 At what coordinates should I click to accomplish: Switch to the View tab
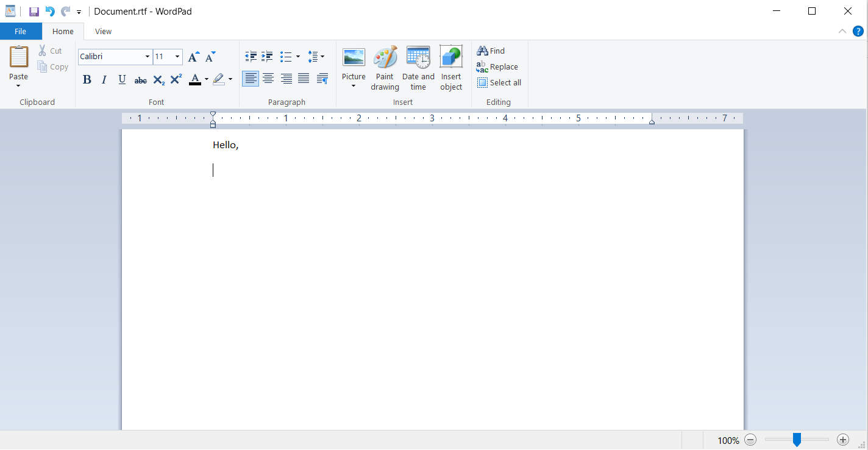103,32
